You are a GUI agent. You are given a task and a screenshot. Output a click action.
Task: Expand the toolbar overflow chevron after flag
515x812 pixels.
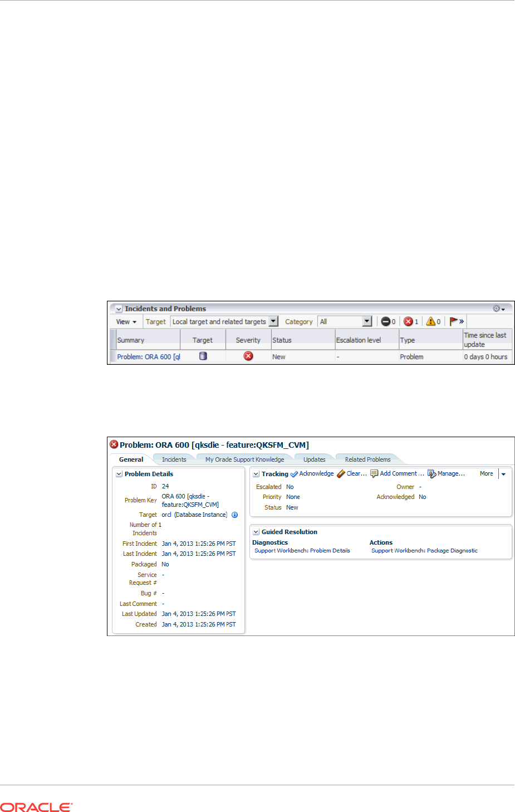click(462, 321)
